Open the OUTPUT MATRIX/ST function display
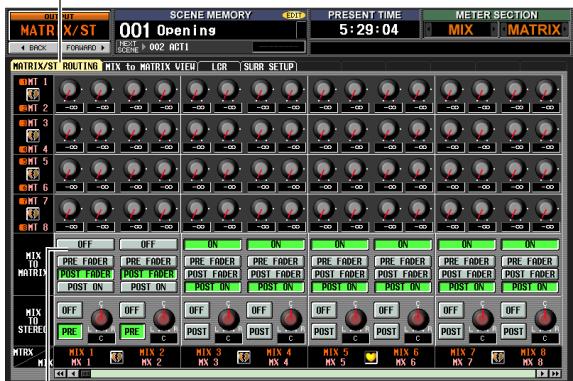This screenshot has height=381, width=573. pos(60,26)
